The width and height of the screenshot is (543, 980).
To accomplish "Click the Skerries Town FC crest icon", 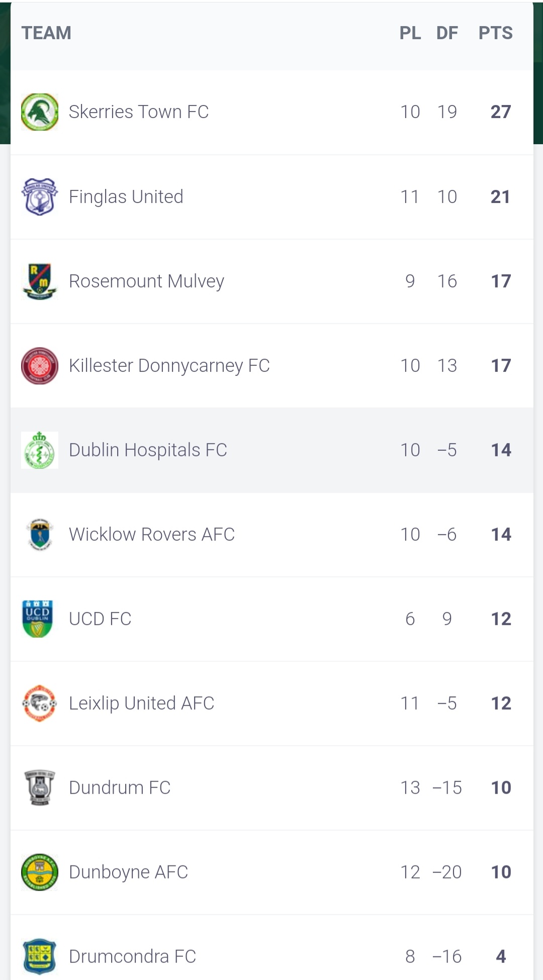I will (x=40, y=112).
